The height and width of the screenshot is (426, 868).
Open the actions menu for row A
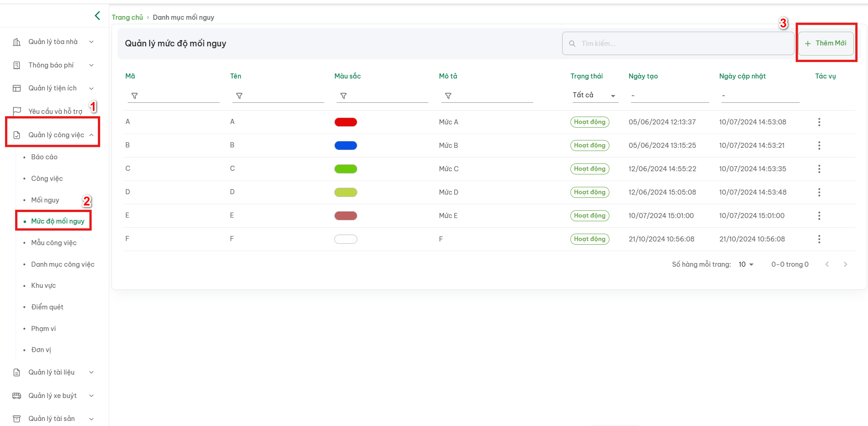tap(819, 122)
